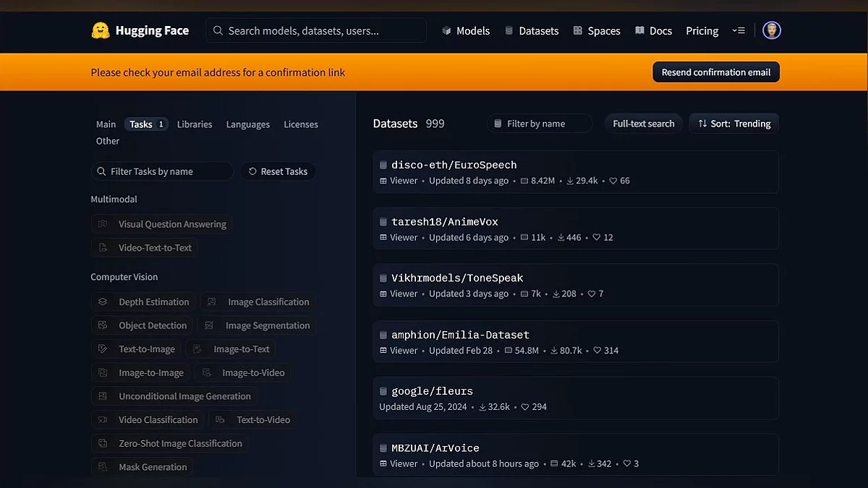Toggle the Object Detection task filter

pos(143,326)
